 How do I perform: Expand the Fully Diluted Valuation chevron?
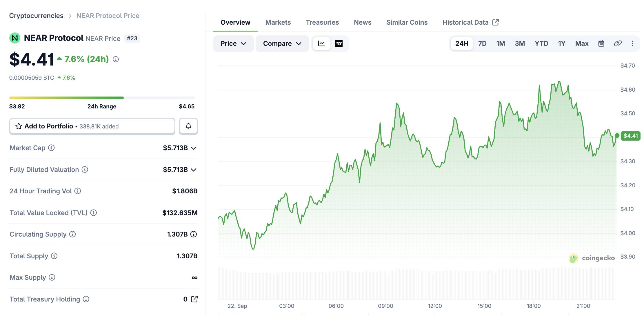coord(194,170)
